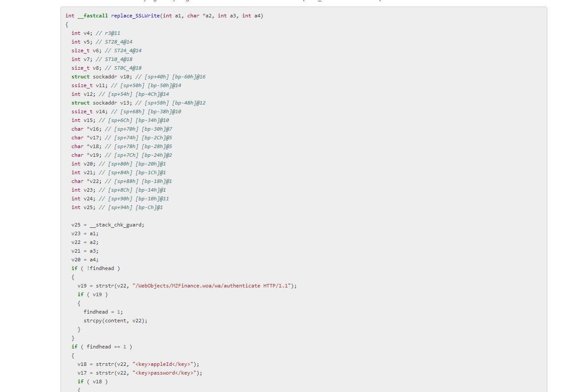The width and height of the screenshot is (580, 392).
Task: Click the 'v25 = __stack_chk_guard;' statement
Action: pyautogui.click(x=108, y=225)
